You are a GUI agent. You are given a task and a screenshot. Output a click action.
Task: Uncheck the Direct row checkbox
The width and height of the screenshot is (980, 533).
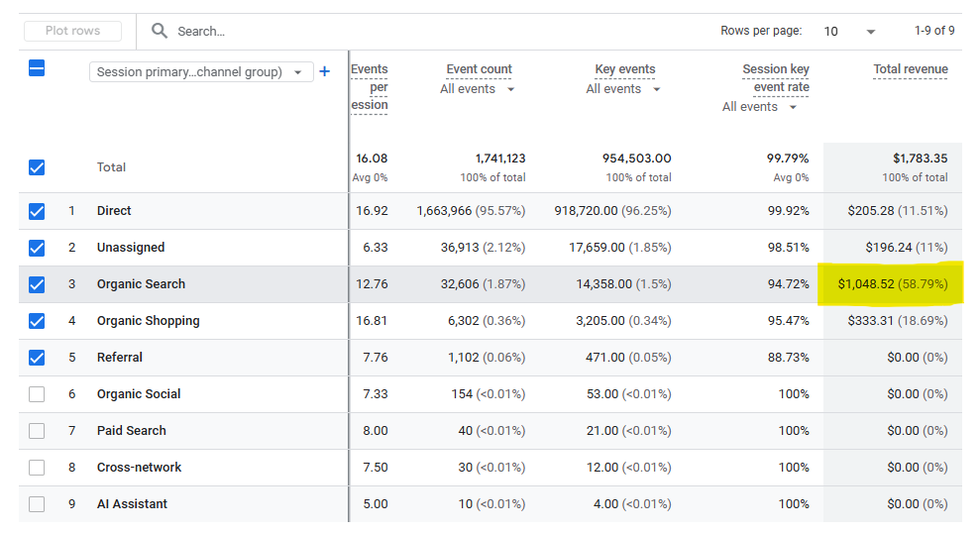pyautogui.click(x=37, y=211)
